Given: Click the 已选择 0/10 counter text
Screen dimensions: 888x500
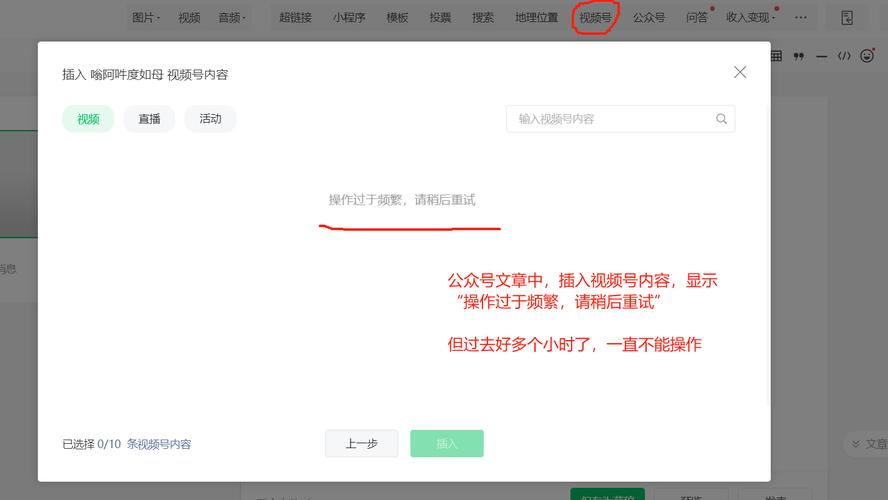Looking at the screenshot, I should point(92,444).
